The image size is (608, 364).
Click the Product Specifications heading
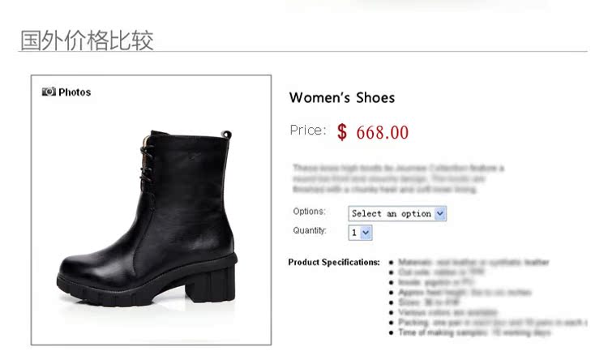(334, 262)
